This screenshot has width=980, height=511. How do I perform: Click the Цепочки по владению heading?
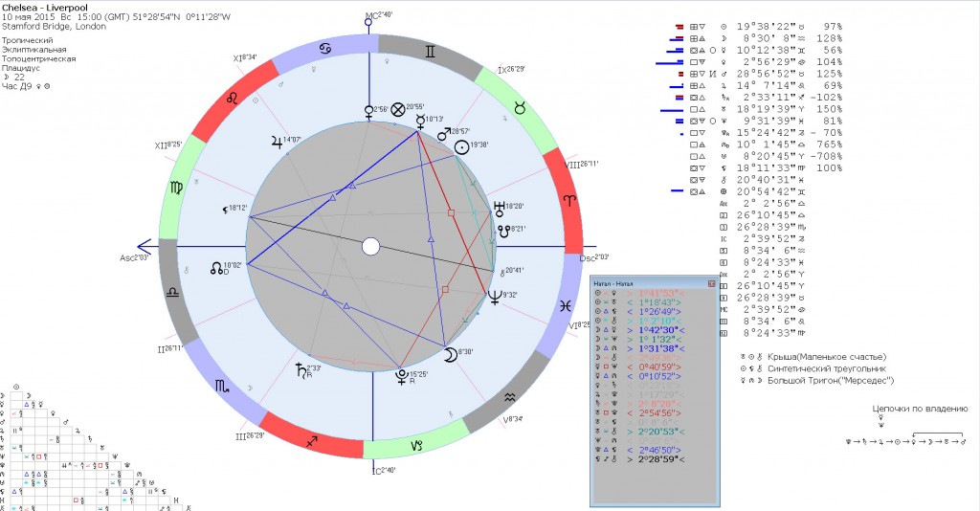(920, 410)
